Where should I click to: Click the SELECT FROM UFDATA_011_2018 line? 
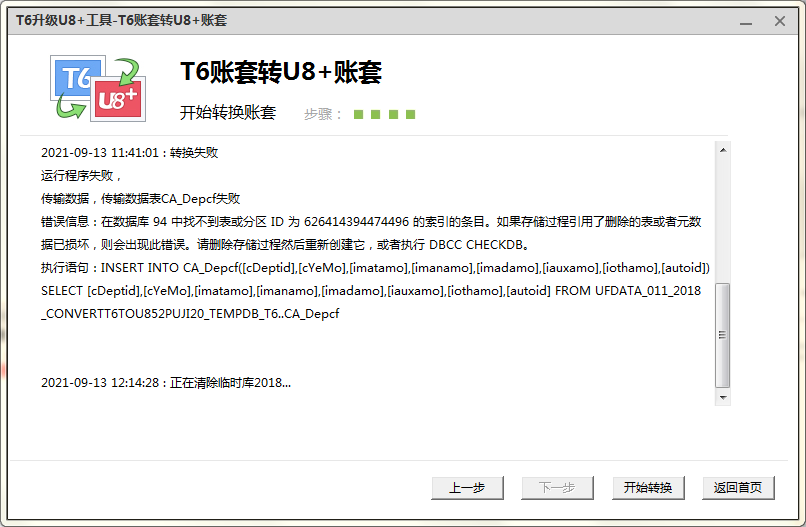[x=371, y=291]
